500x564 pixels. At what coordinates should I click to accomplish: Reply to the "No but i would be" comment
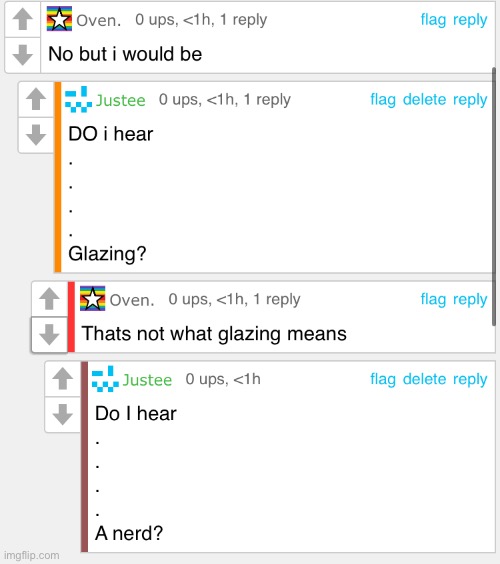(470, 20)
